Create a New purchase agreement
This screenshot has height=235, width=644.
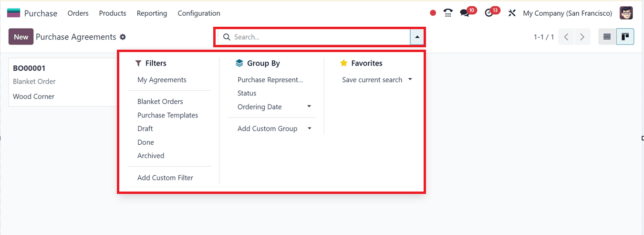click(21, 37)
